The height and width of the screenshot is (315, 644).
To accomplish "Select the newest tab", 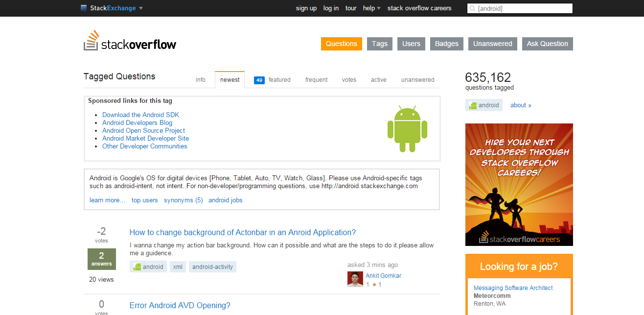I will [230, 80].
